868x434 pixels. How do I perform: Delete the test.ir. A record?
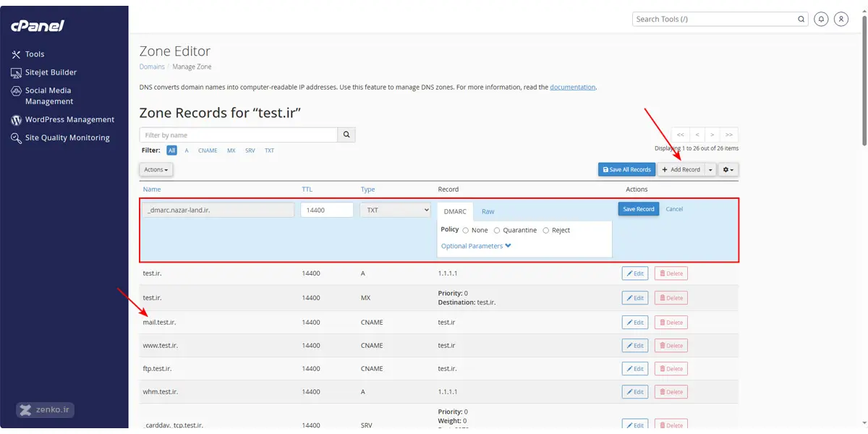671,273
